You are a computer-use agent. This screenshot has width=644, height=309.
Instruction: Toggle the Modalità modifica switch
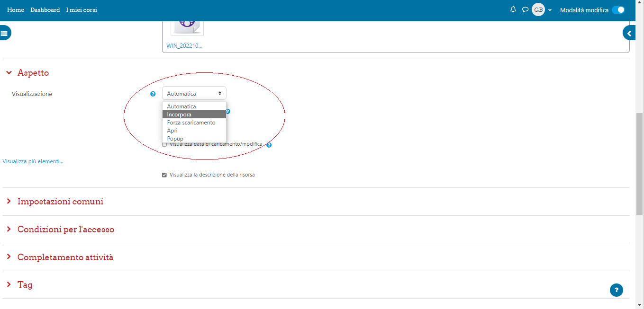pyautogui.click(x=618, y=9)
